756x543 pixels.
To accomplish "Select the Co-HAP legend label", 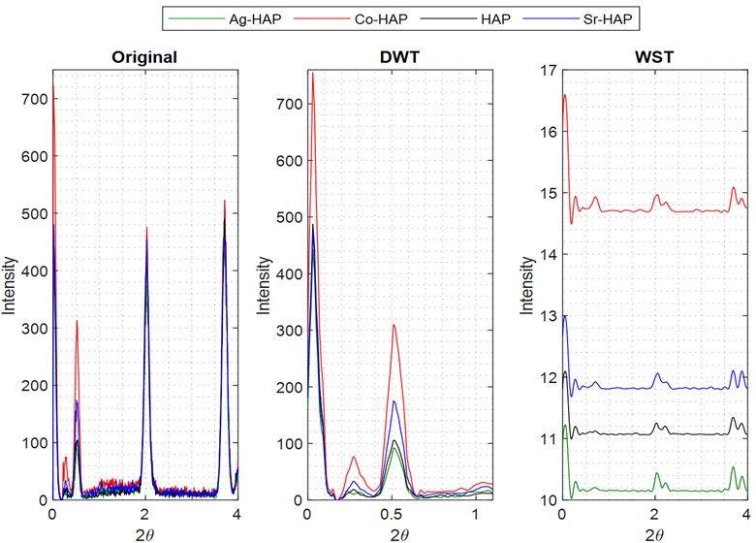I will pyautogui.click(x=381, y=19).
